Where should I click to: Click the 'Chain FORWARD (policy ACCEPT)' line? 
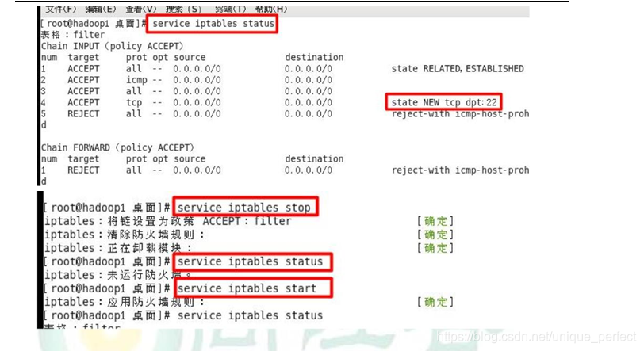point(117,147)
